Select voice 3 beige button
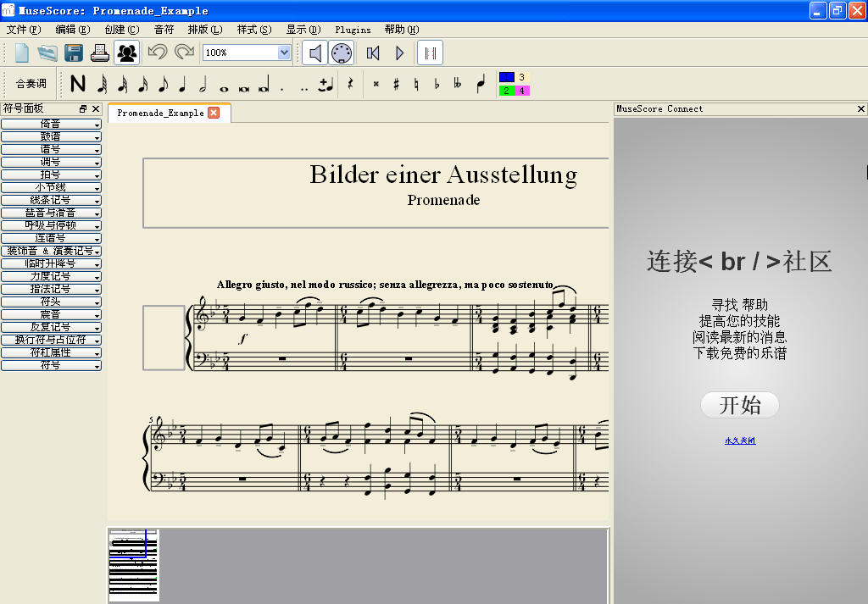Image resolution: width=868 pixels, height=604 pixels. tap(522, 77)
